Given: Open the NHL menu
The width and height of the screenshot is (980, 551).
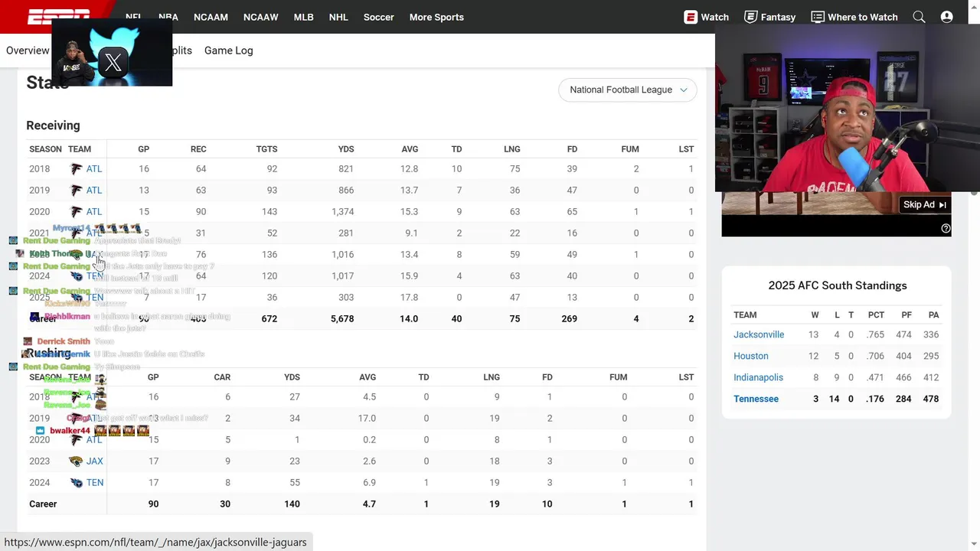Looking at the screenshot, I should point(338,17).
